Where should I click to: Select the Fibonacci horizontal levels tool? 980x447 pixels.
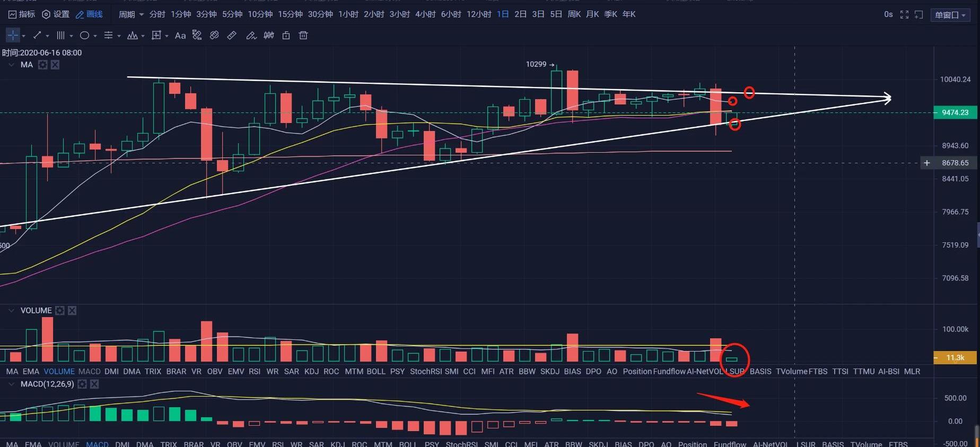click(108, 36)
